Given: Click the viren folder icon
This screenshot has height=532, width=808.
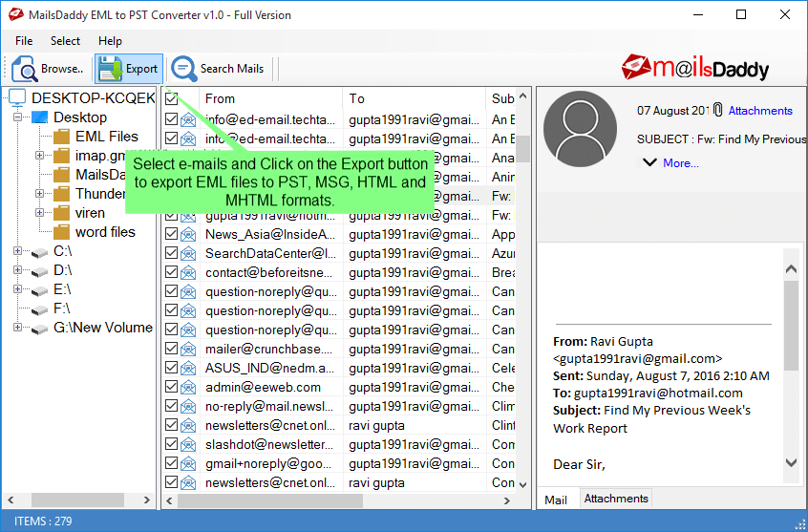Looking at the screenshot, I should click(61, 213).
